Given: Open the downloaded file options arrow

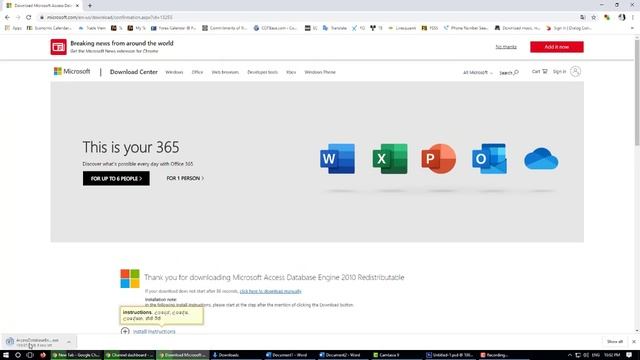Looking at the screenshot, I should (69, 342).
